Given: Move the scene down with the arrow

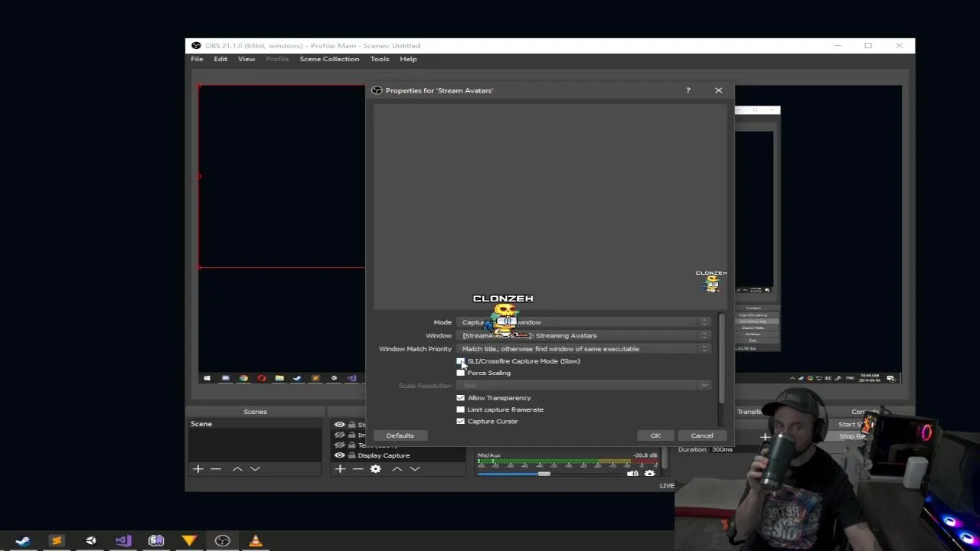Looking at the screenshot, I should point(255,468).
